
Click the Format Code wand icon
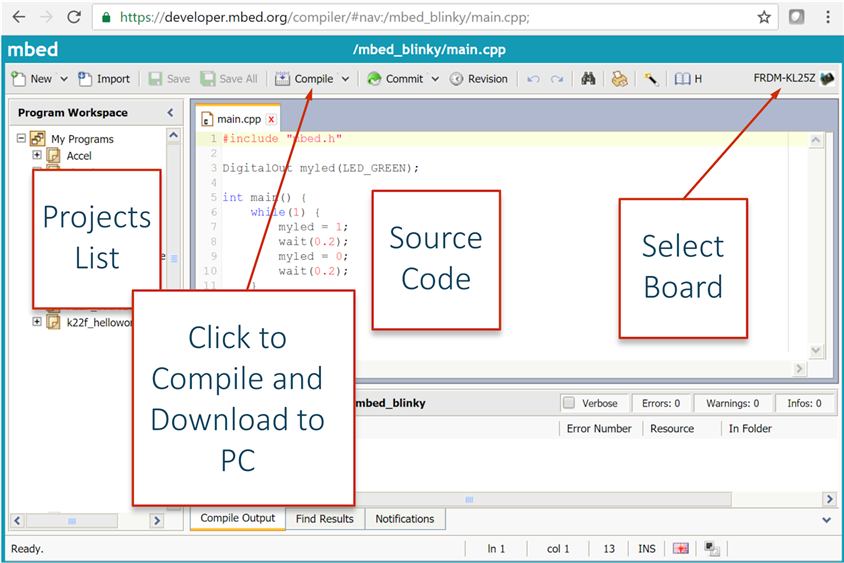pyautogui.click(x=651, y=79)
